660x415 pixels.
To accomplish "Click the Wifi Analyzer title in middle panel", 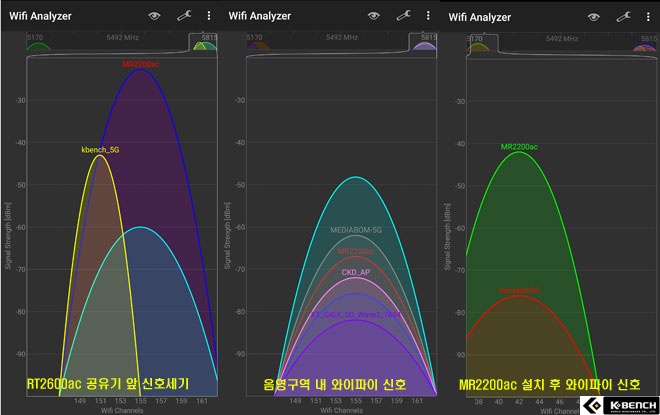I will (260, 16).
